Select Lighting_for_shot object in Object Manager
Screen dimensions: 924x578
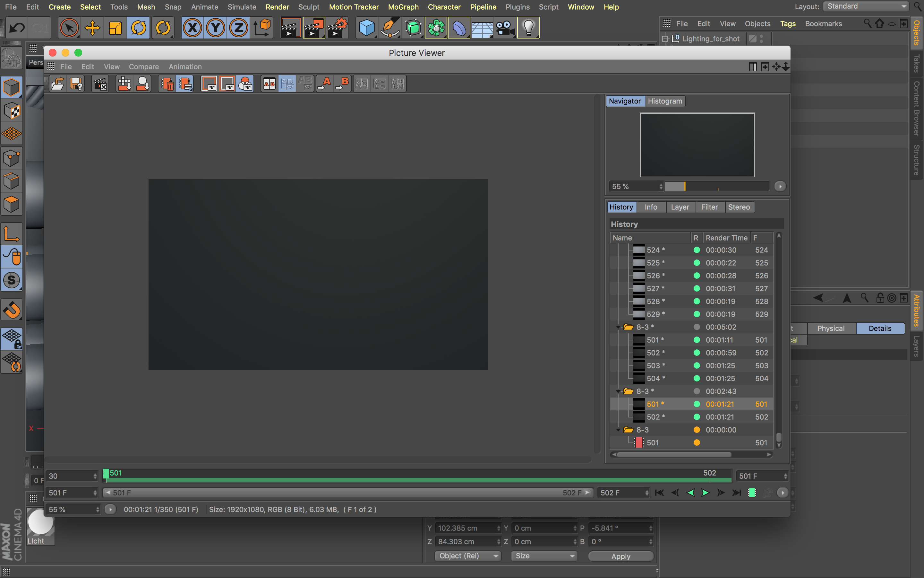pos(711,39)
